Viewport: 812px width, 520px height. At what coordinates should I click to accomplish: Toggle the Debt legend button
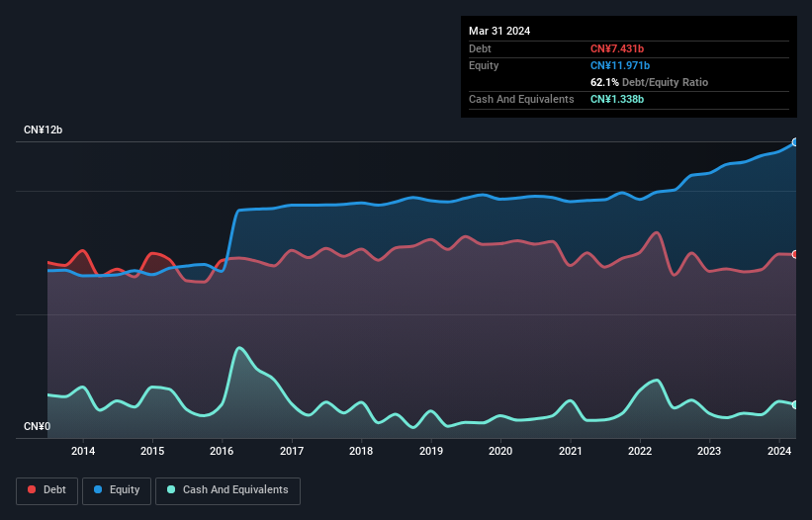click(x=46, y=490)
